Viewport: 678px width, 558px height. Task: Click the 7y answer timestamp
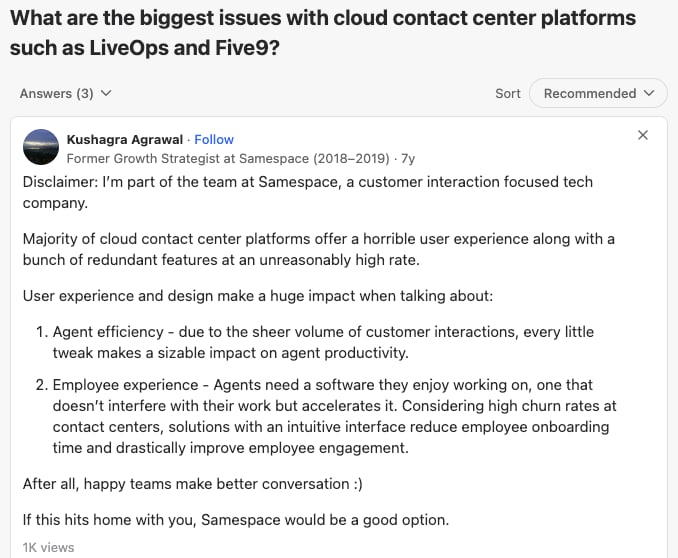coord(408,158)
